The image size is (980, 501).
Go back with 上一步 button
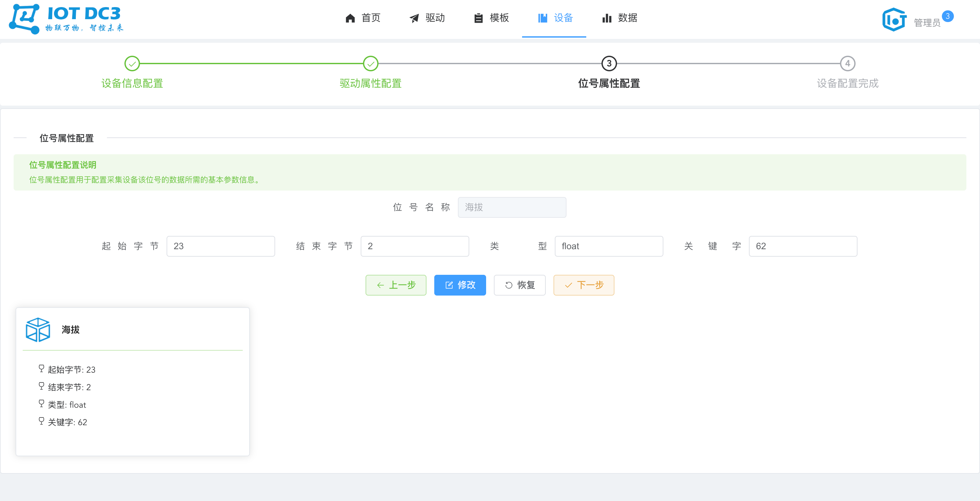[x=396, y=285]
